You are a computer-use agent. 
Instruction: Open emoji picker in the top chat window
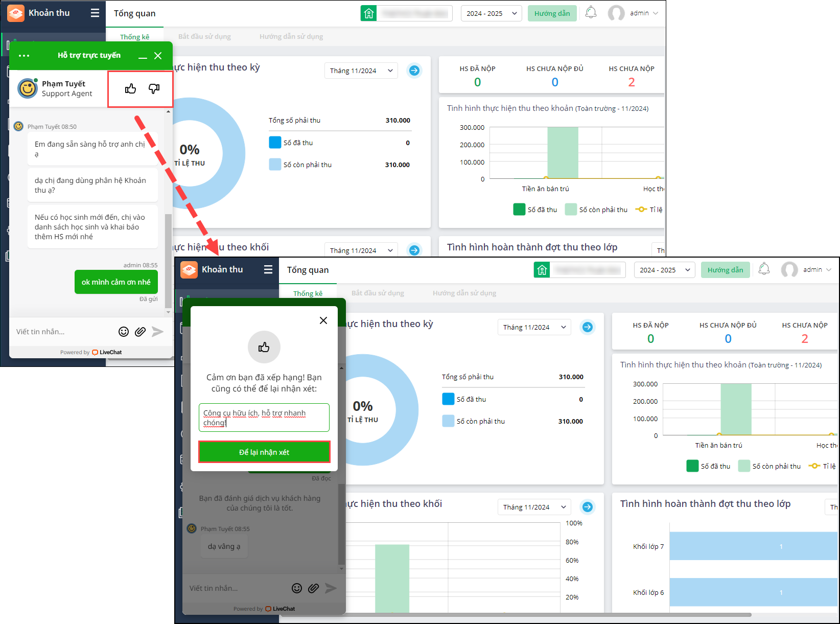[x=124, y=332]
